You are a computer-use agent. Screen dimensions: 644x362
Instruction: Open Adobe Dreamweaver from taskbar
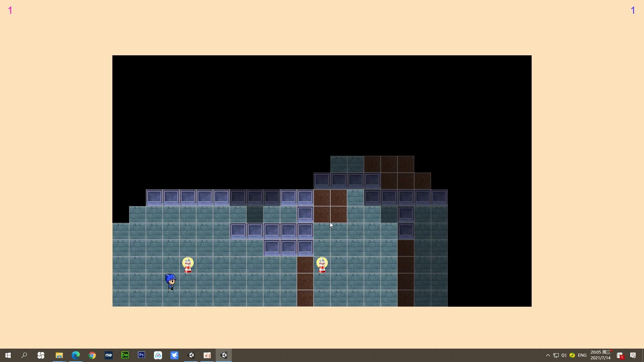[125, 355]
